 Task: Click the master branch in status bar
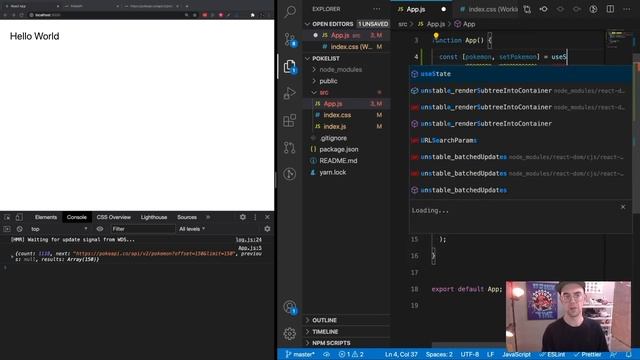pos(300,354)
